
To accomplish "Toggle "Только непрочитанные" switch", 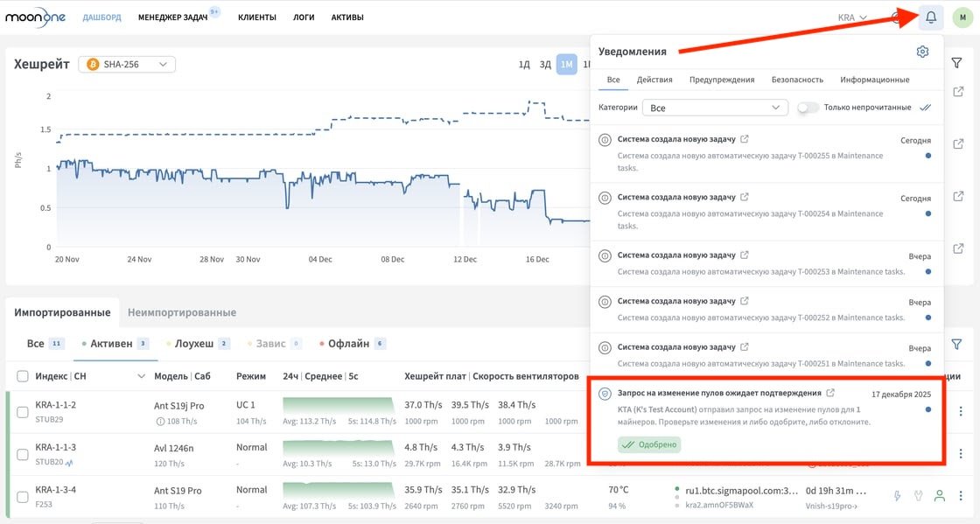I will pyautogui.click(x=808, y=107).
